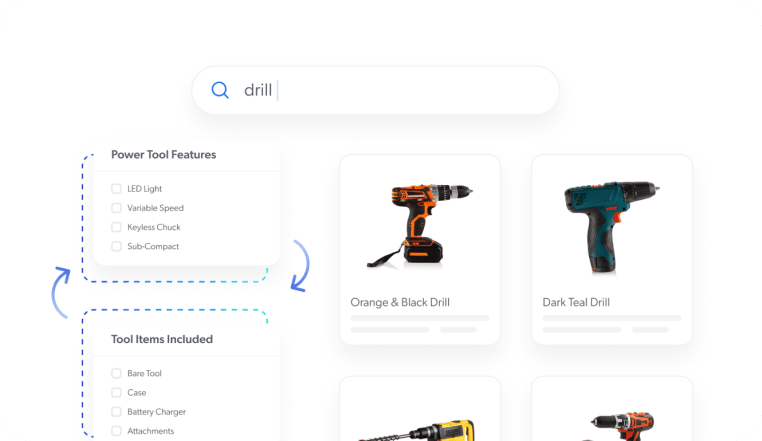This screenshot has height=441, width=762.
Task: Click the downward curved arrow between filter panels
Action: pos(300,265)
